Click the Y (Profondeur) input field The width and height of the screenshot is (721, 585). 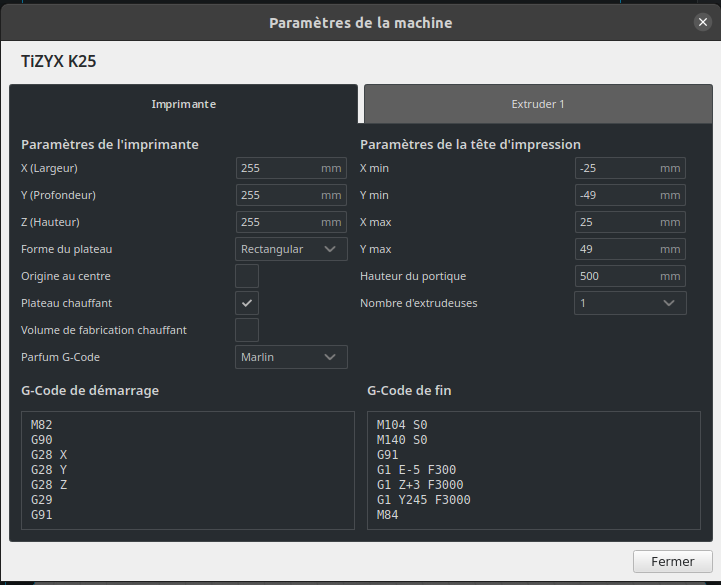click(291, 195)
